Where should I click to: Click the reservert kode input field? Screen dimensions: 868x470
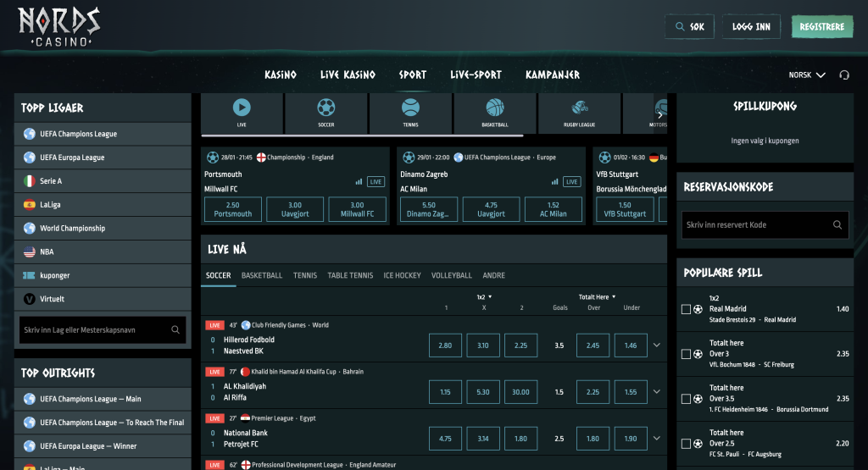pos(765,224)
